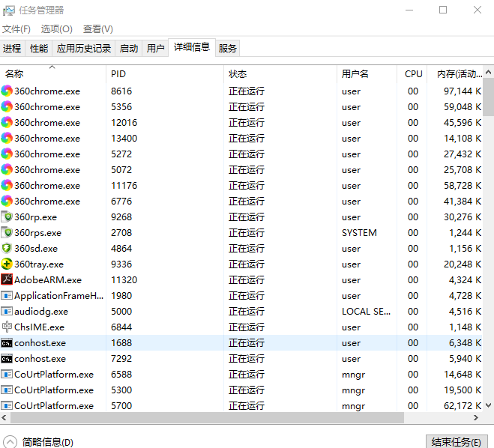Click the 360tray.exe process name
This screenshot has height=448, width=494.
(39, 264)
